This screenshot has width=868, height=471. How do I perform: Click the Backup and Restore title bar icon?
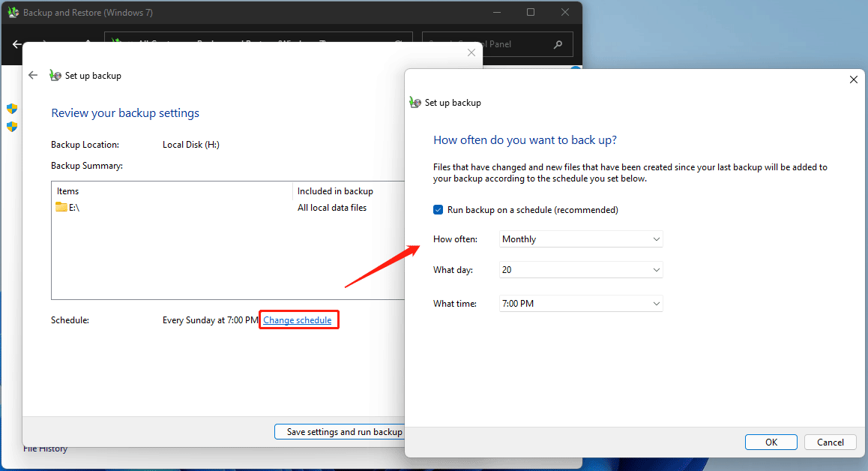13,12
